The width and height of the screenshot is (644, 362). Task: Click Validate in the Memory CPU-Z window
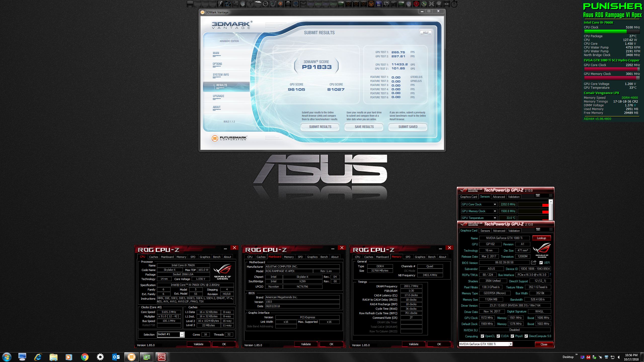(414, 344)
